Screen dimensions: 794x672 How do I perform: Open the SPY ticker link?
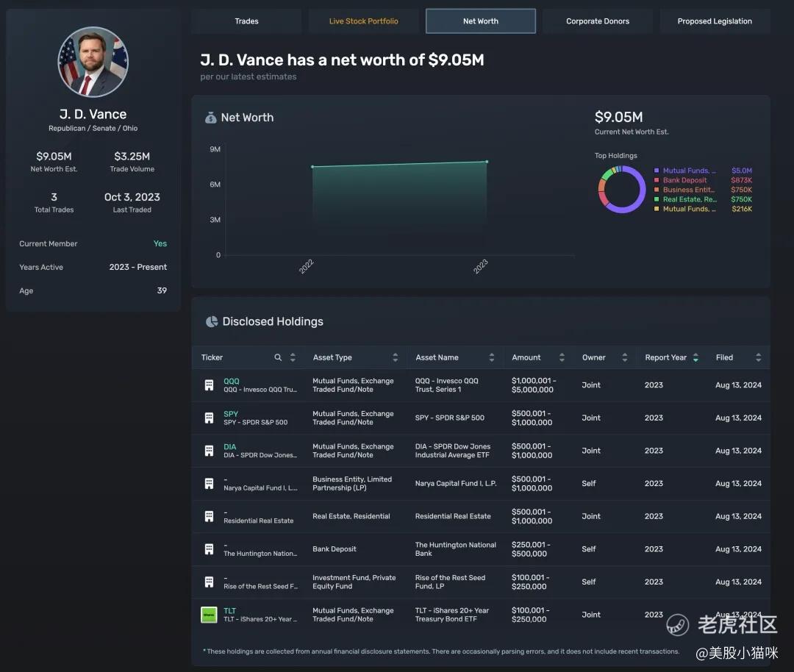(x=231, y=414)
